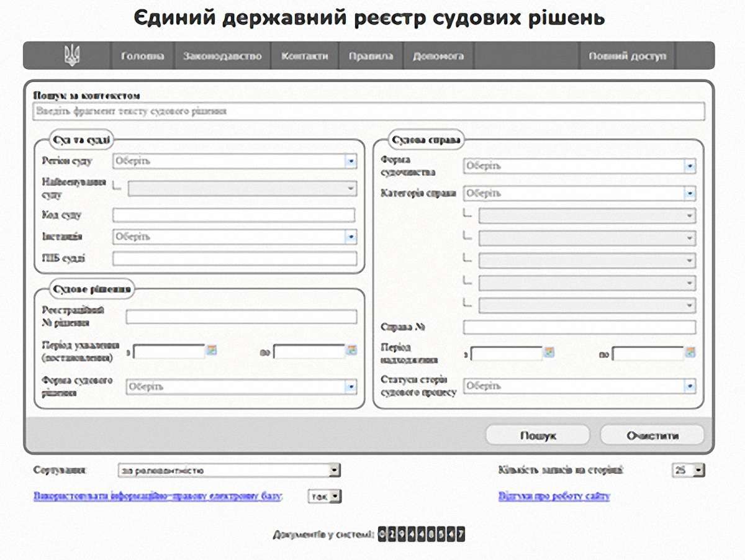This screenshot has height=560, width=745.
Task: Click ruling period 'по' date field
Action: pyautogui.click(x=309, y=351)
